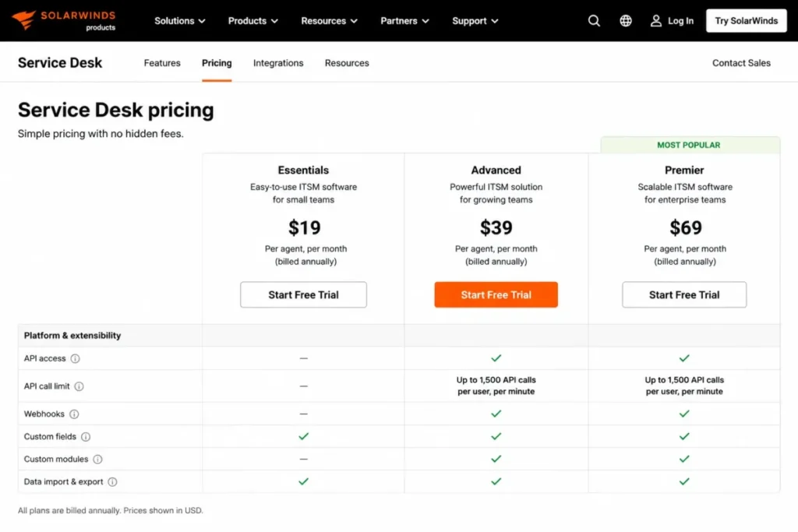Image resolution: width=798 pixels, height=532 pixels.
Task: Click the 'Webhooks' row label
Action: (x=44, y=414)
